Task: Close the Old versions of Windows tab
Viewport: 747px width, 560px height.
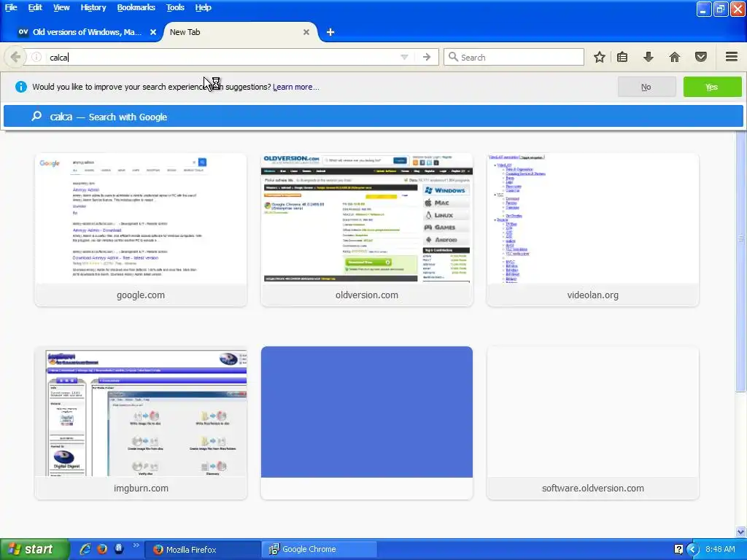Action: click(153, 32)
